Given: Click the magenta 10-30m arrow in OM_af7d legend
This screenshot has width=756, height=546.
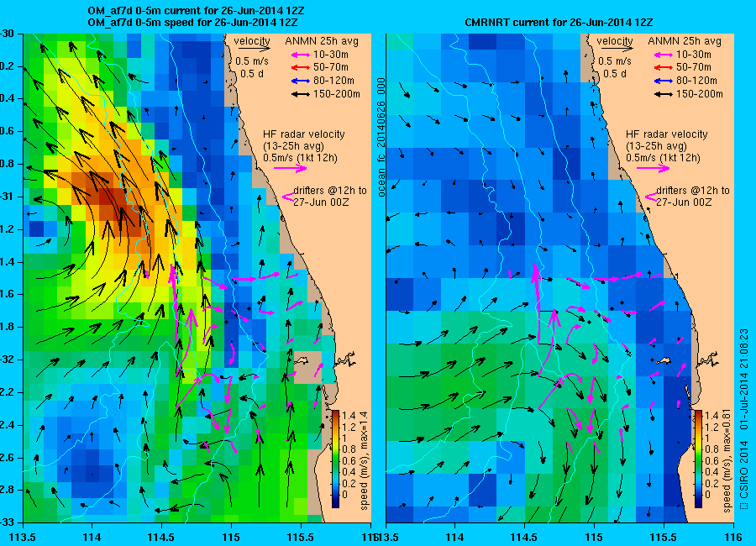Looking at the screenshot, I should pyautogui.click(x=301, y=55).
